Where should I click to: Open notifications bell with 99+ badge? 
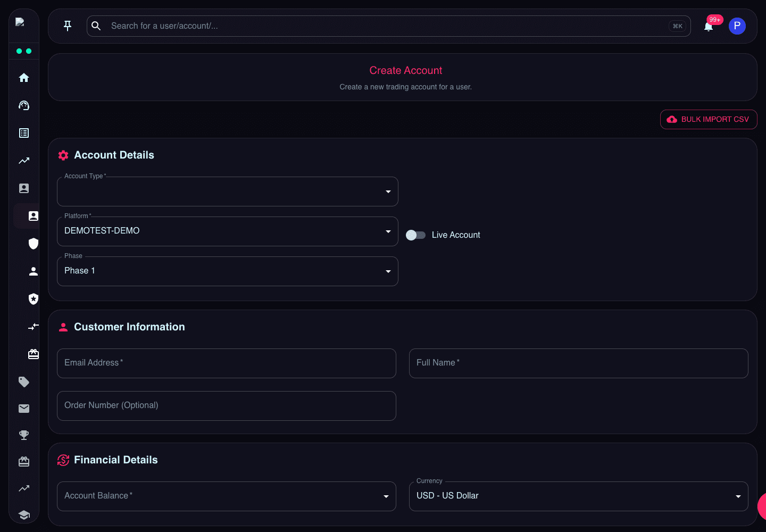click(709, 26)
